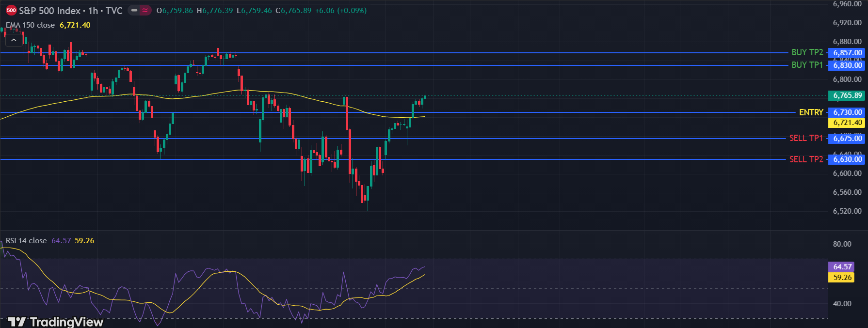Click the wavy lines icon beside TVC
868x328 pixels.
tap(145, 10)
